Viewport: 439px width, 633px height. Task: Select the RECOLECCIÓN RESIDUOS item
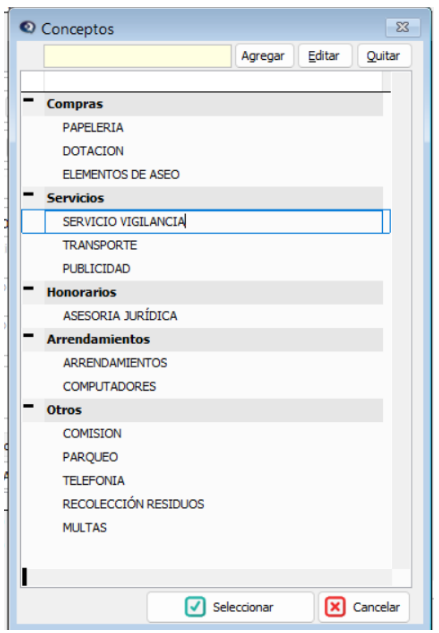pos(133,504)
